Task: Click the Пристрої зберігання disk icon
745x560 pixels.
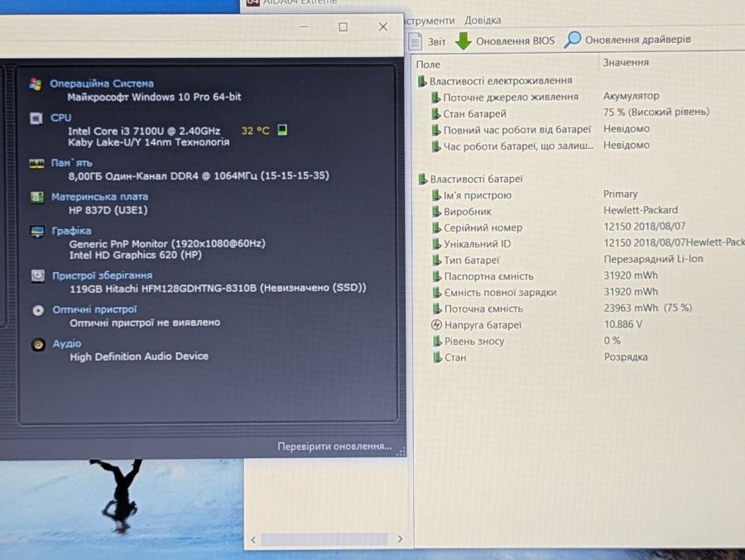Action: pyautogui.click(x=38, y=275)
